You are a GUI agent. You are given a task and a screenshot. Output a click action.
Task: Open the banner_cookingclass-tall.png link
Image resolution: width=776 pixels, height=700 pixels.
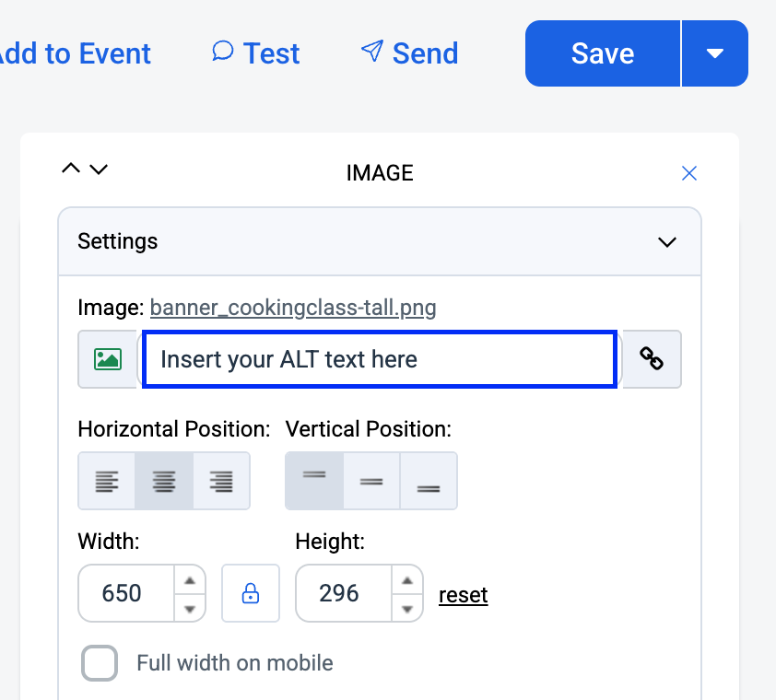pyautogui.click(x=293, y=308)
